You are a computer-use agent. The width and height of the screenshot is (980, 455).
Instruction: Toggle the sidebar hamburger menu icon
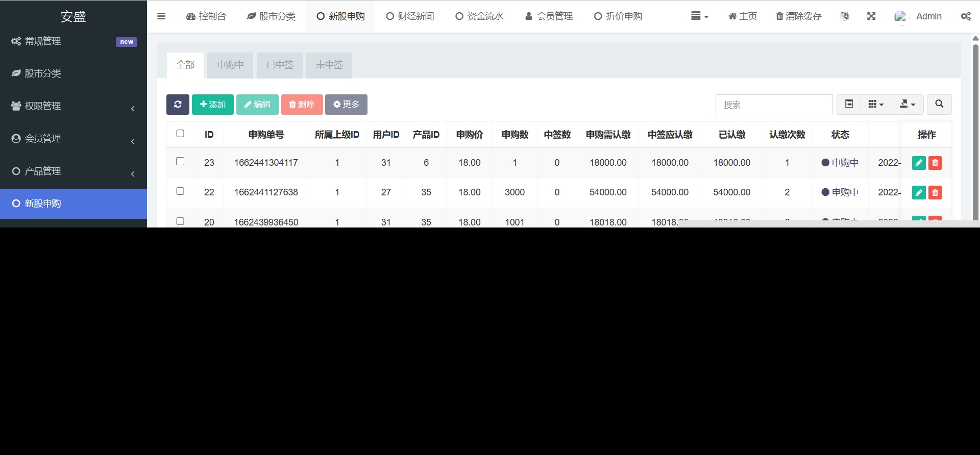tap(161, 16)
